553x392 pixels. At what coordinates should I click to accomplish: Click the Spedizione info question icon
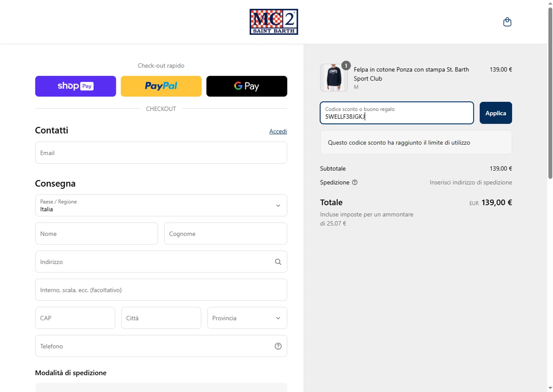(x=355, y=182)
